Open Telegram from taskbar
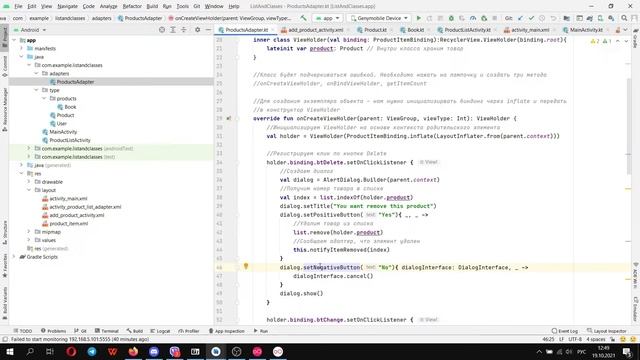Image resolution: width=640 pixels, height=360 pixels. click(x=92, y=351)
